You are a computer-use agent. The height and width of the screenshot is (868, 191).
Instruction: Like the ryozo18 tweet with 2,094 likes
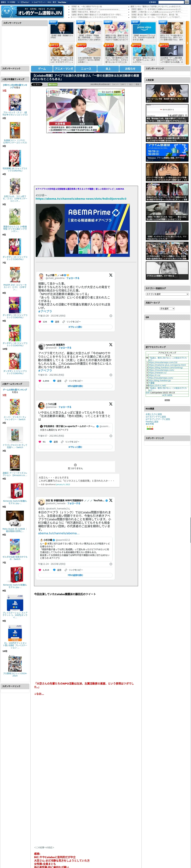click(x=40, y=381)
